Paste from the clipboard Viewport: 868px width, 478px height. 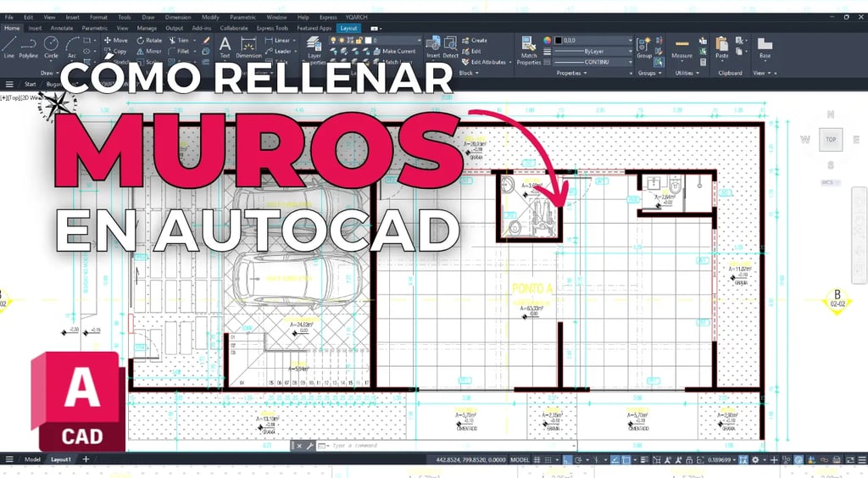coord(722,47)
